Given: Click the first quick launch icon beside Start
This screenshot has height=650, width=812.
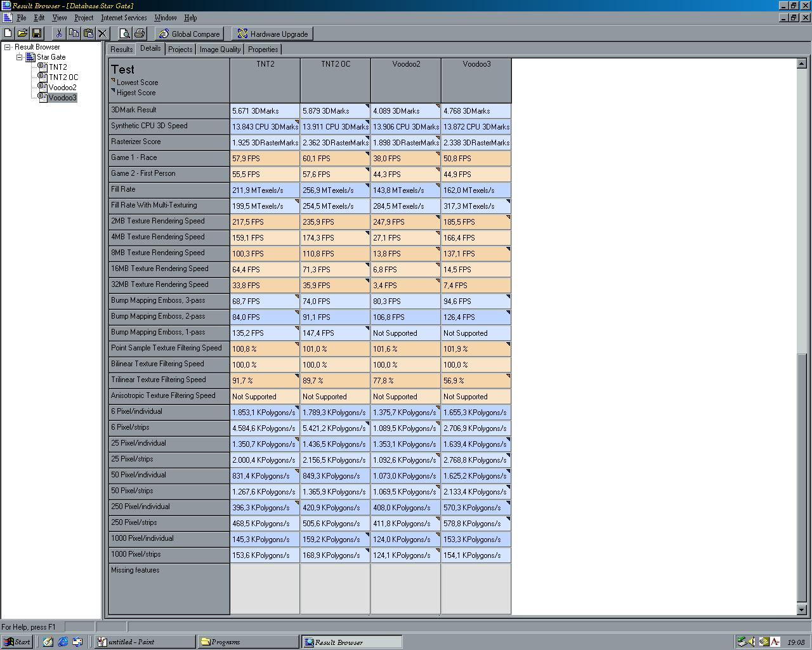Looking at the screenshot, I should (x=48, y=642).
